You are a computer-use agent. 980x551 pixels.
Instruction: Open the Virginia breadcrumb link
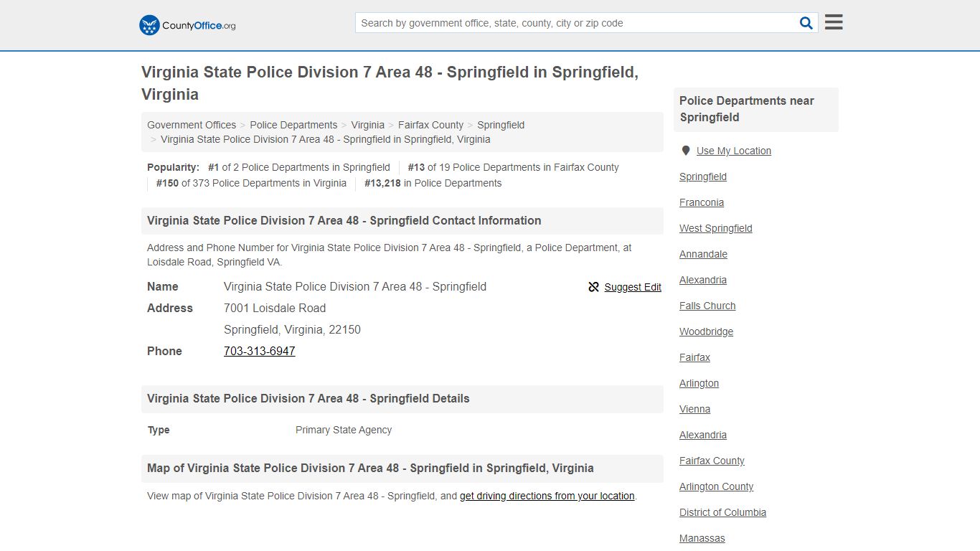click(368, 125)
